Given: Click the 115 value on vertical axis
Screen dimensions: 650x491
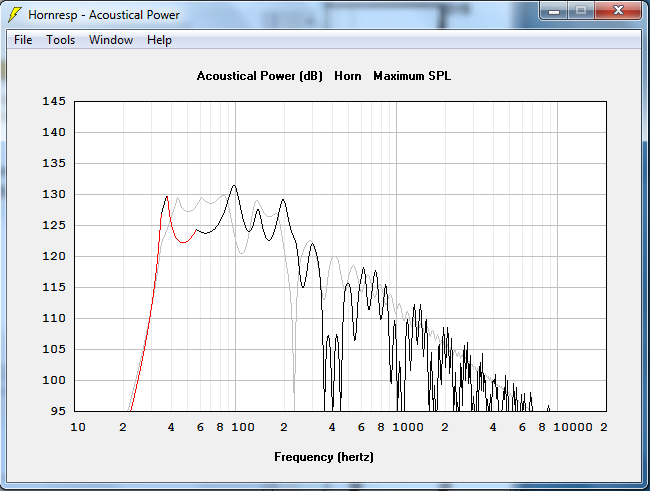Looking at the screenshot, I should coord(54,287).
